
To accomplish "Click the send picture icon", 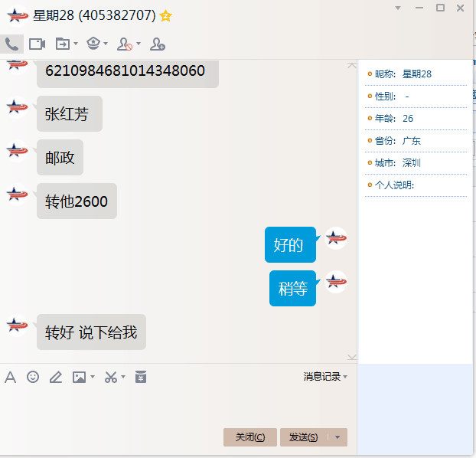I will [x=79, y=377].
